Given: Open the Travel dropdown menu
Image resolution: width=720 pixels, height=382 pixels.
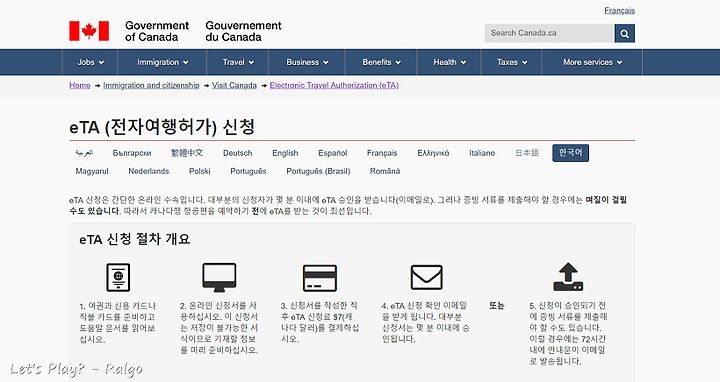Looking at the screenshot, I should pyautogui.click(x=238, y=62).
